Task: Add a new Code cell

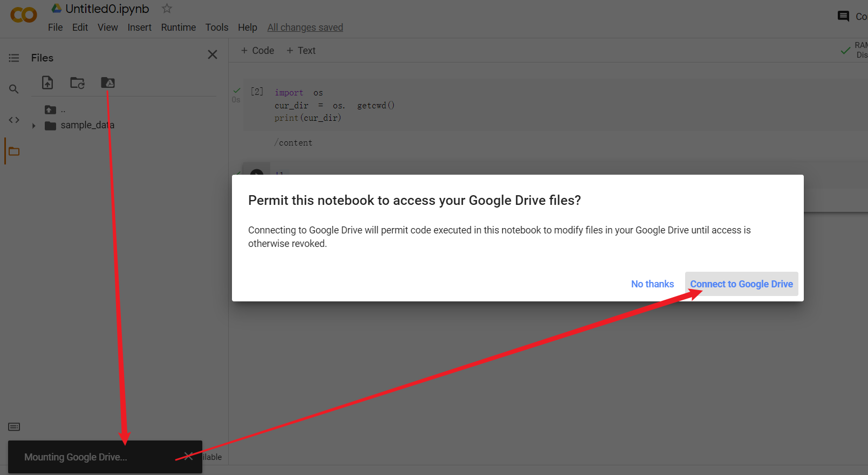Action: pos(257,51)
